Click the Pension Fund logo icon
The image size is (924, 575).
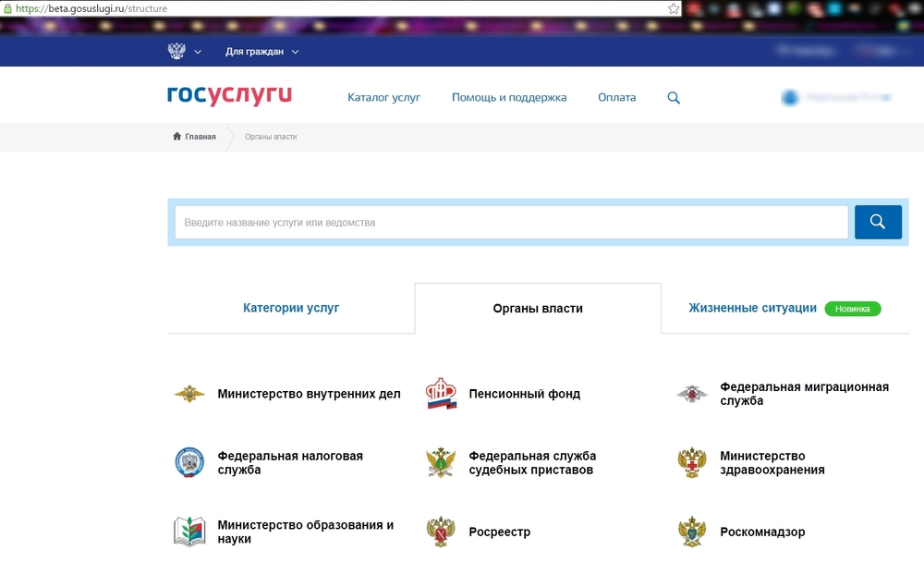(441, 394)
